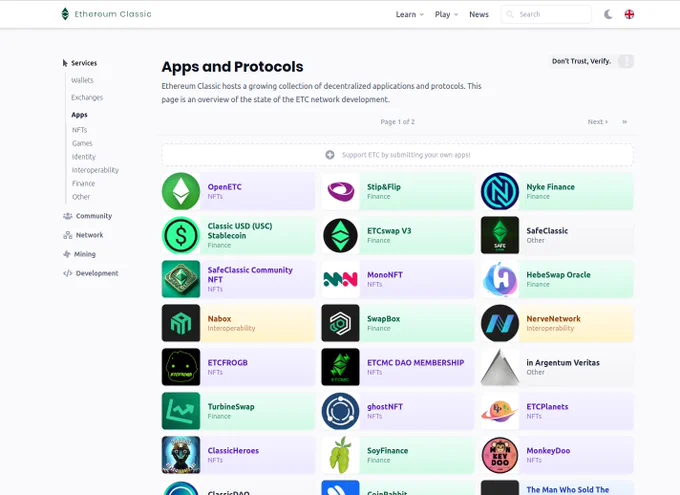The width and height of the screenshot is (680, 495).
Task: Open the MonkeyDoo title link
Action: (x=548, y=451)
